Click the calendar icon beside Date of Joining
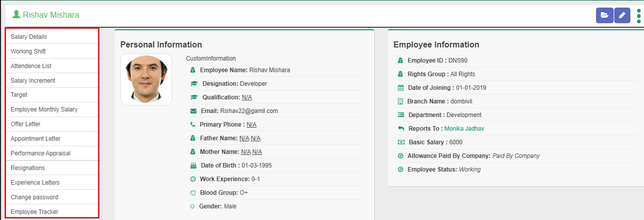Viewport: 644px width, 220px height. pyautogui.click(x=401, y=88)
